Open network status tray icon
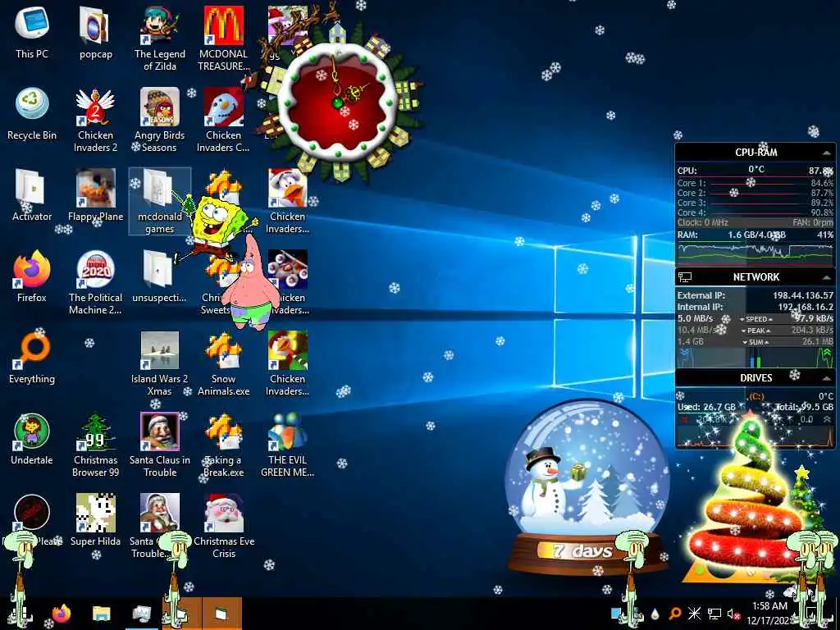This screenshot has height=630, width=840. click(x=714, y=614)
